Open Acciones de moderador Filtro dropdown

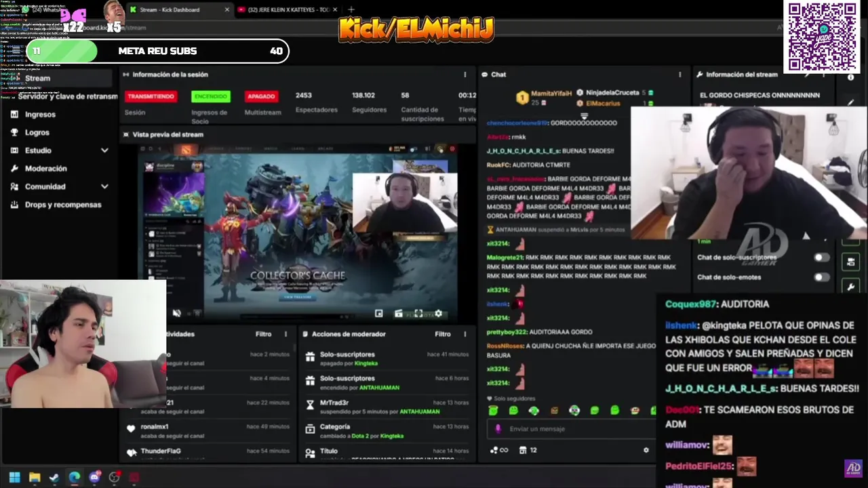[x=442, y=334]
